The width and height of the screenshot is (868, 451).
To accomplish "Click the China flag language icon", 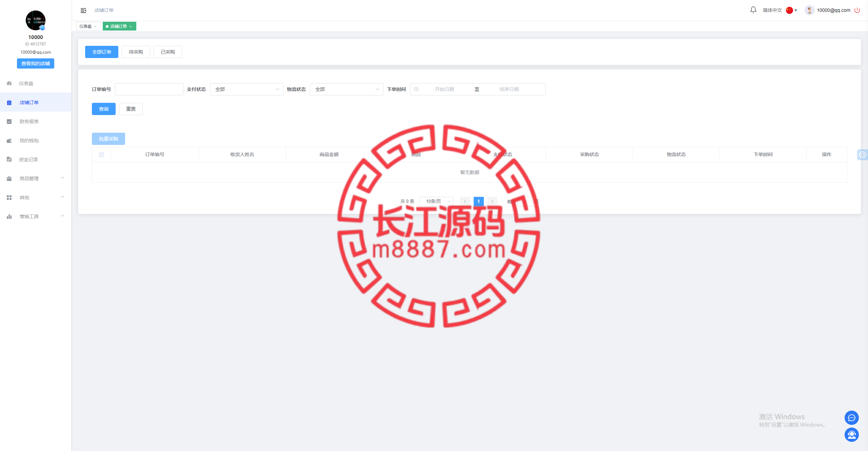I will [789, 10].
